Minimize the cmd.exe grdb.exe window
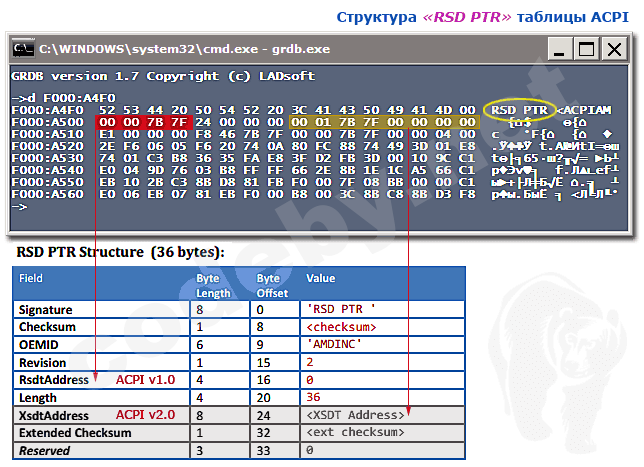 [559, 49]
